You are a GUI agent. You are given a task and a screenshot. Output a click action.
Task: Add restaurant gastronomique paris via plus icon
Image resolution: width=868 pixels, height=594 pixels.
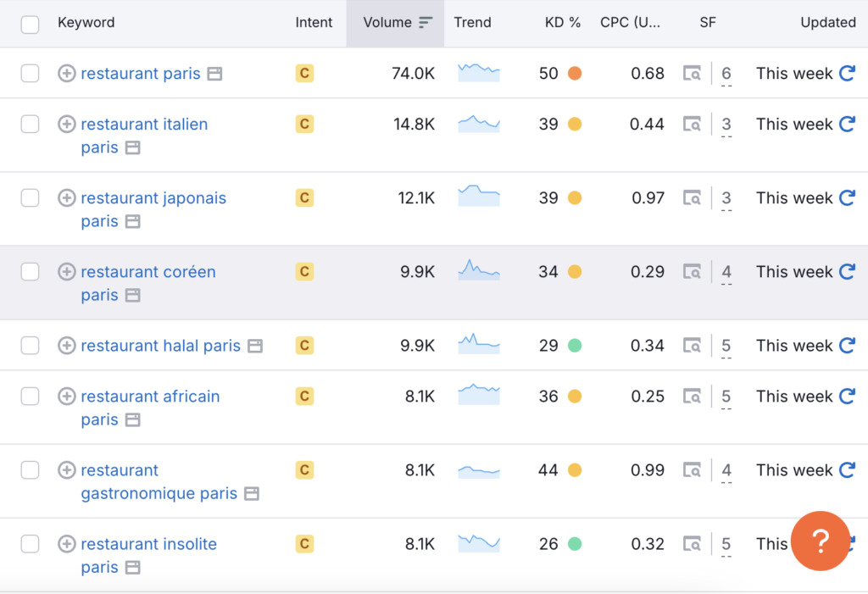point(66,470)
